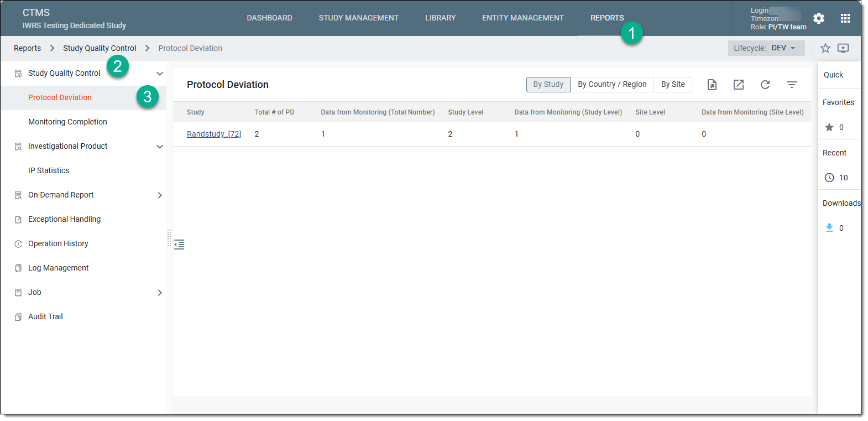Click the Job sidebar icon

click(18, 292)
